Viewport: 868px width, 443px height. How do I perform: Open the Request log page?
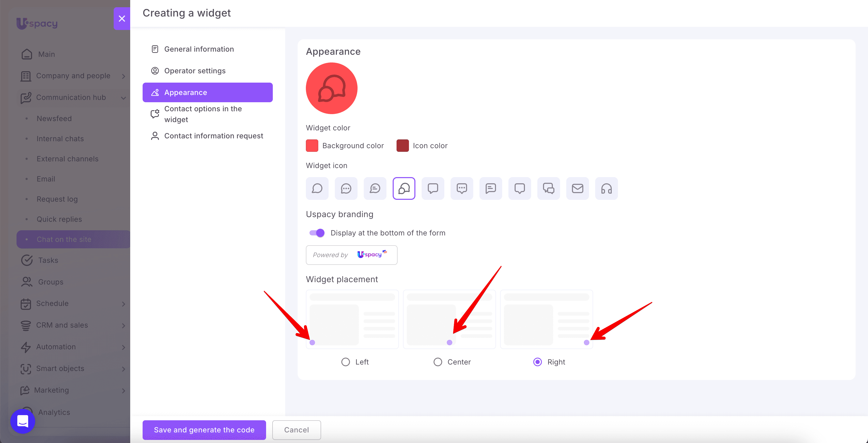57,199
